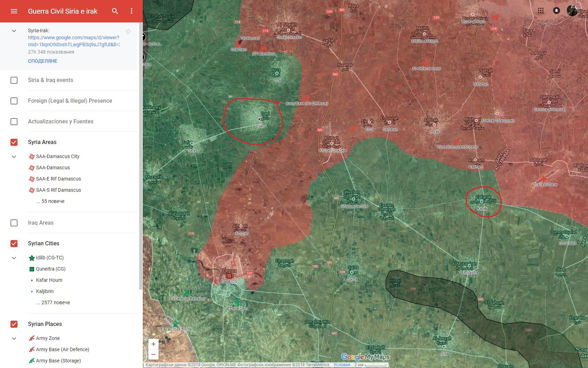Open the three-dot more options menu
588x368 pixels.
tap(132, 11)
